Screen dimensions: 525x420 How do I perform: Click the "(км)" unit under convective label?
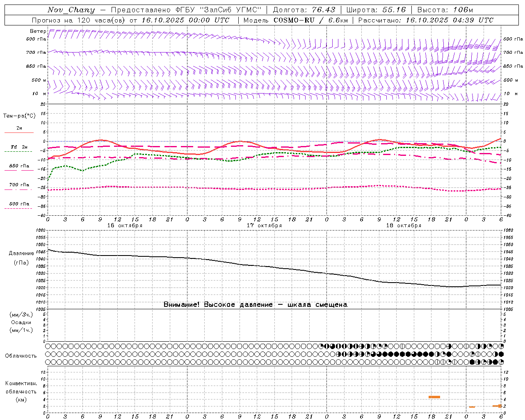[x=21, y=399]
